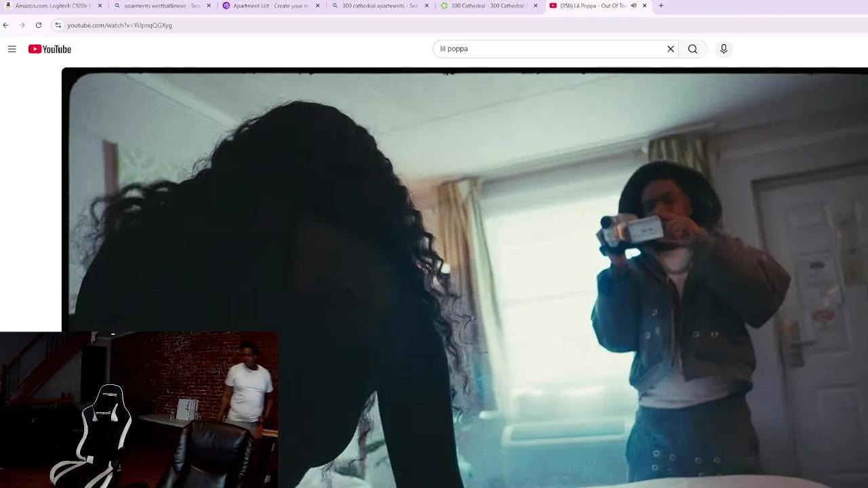Close the '300 cathedral apartments' search tab
This screenshot has width=868, height=488.
pos(427,5)
